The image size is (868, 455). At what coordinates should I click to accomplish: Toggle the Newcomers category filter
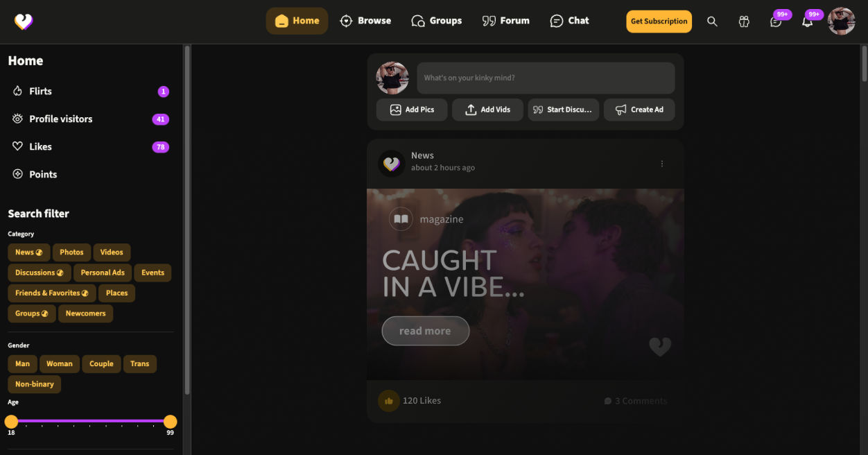[85, 314]
